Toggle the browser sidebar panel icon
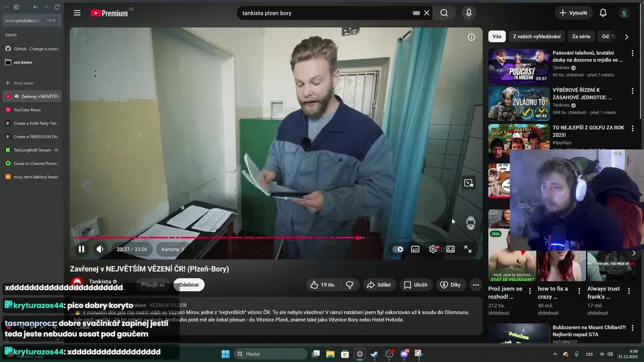The height and width of the screenshot is (362, 644). click(16, 7)
